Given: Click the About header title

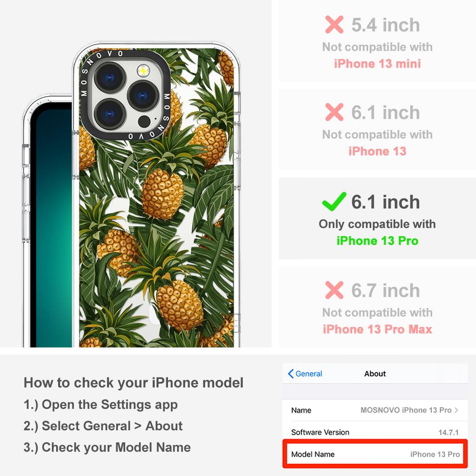Looking at the screenshot, I should pyautogui.click(x=375, y=374).
